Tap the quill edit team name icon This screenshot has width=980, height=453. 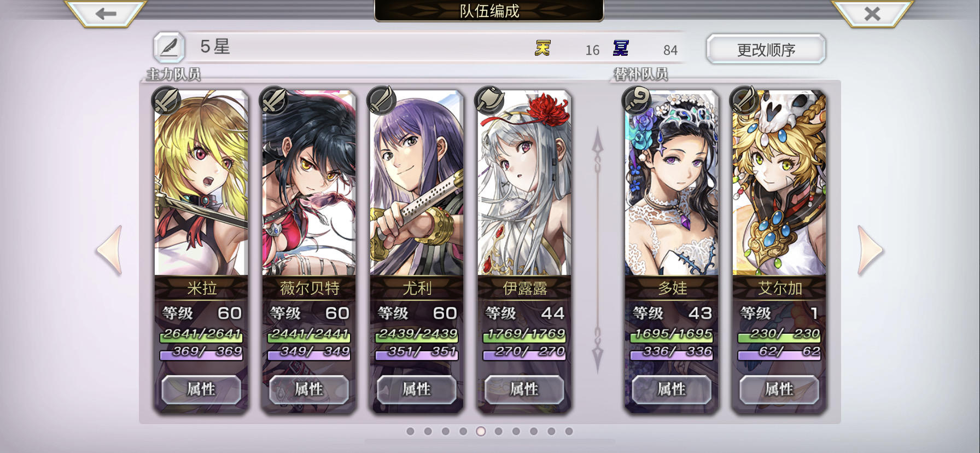click(x=169, y=48)
